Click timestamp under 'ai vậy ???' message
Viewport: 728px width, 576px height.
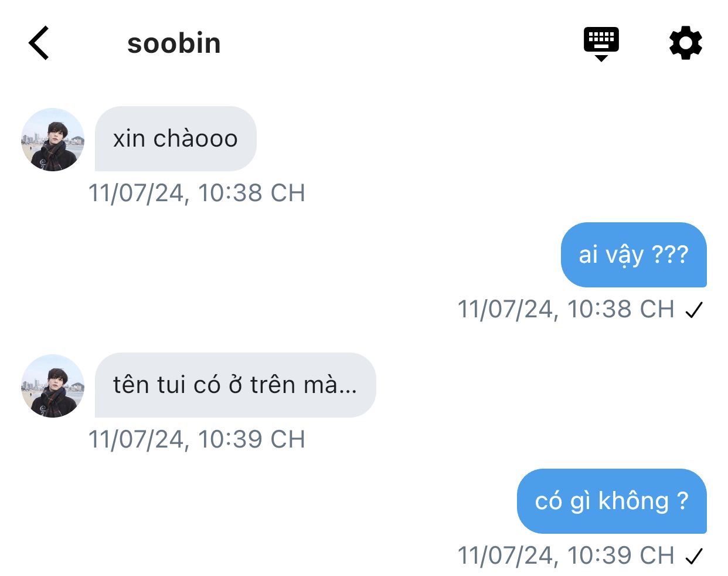click(x=566, y=309)
